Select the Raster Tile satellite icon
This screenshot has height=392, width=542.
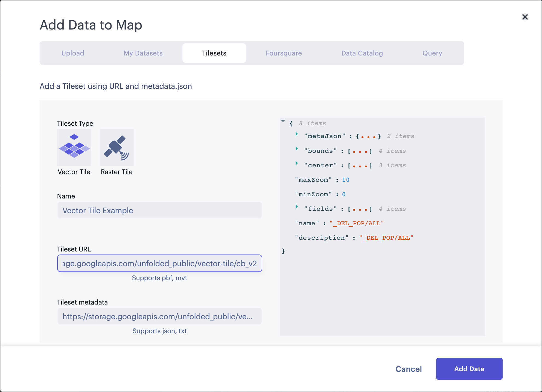[x=116, y=147]
